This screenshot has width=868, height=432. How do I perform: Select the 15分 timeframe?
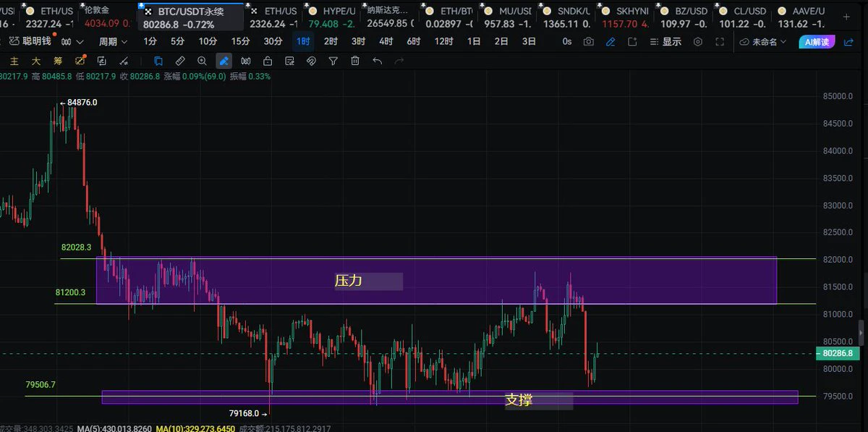240,41
